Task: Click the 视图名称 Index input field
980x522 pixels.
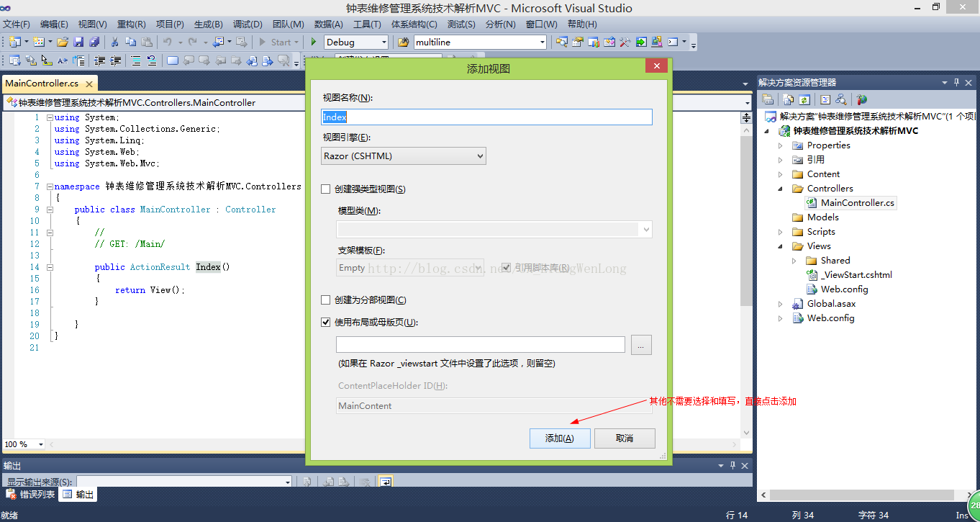Action: (486, 117)
